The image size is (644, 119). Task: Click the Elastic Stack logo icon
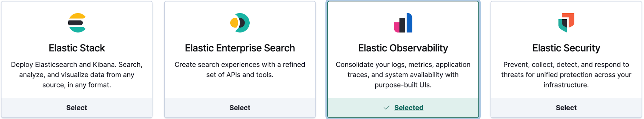(77, 23)
